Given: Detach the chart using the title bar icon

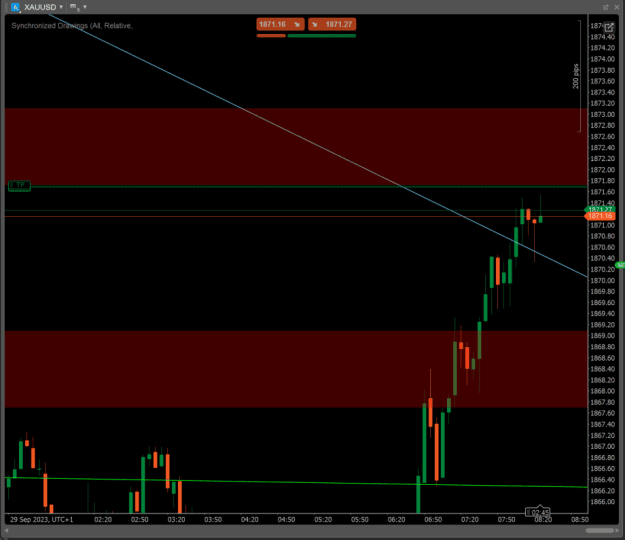Looking at the screenshot, I should (605, 7).
